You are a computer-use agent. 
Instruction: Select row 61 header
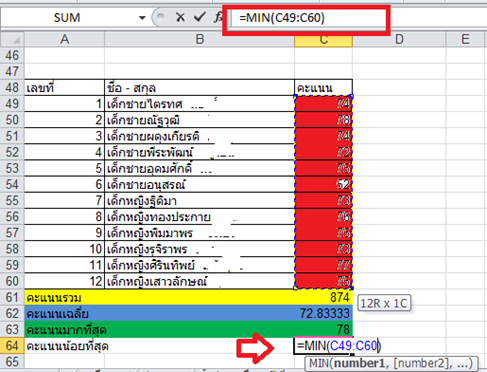pyautogui.click(x=12, y=297)
